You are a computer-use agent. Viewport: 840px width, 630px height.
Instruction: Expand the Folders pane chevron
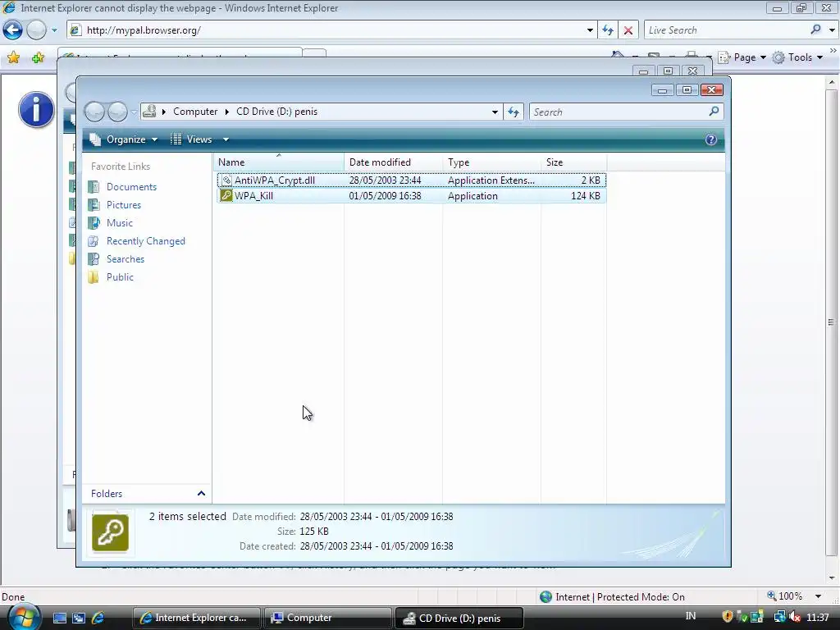(202, 493)
